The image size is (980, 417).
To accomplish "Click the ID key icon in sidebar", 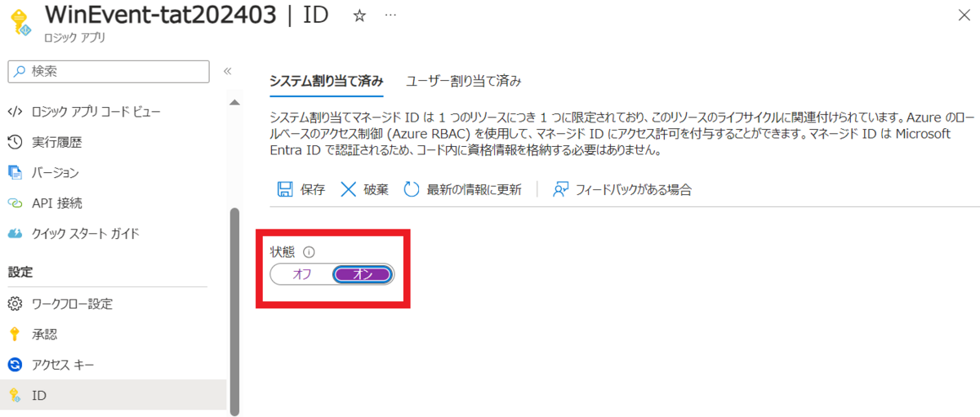I will point(14,395).
